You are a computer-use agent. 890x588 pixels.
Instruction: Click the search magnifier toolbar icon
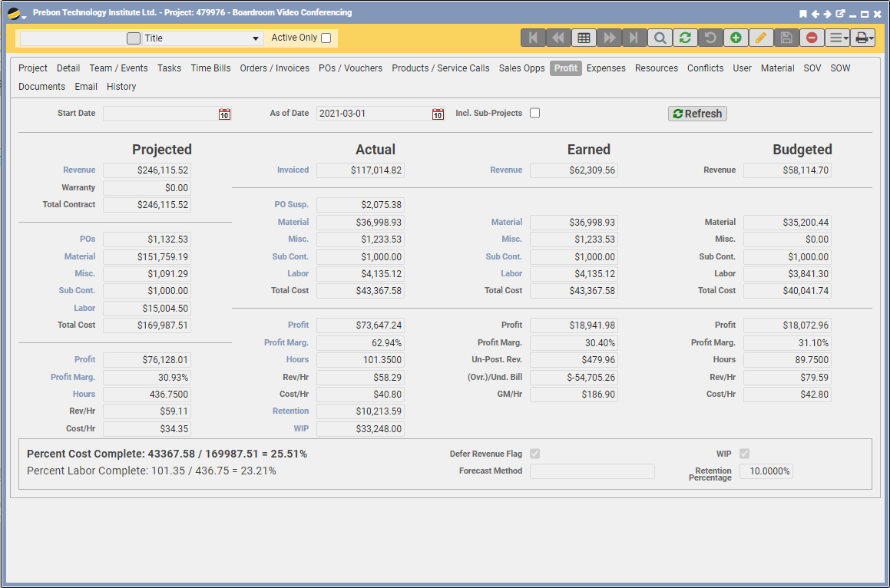pyautogui.click(x=660, y=38)
